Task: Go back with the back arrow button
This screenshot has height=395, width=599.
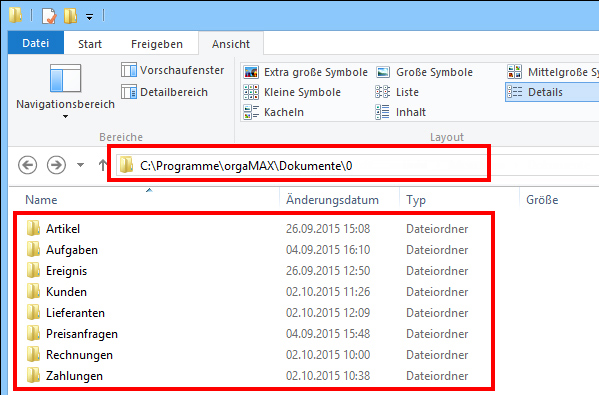Action: click(28, 165)
